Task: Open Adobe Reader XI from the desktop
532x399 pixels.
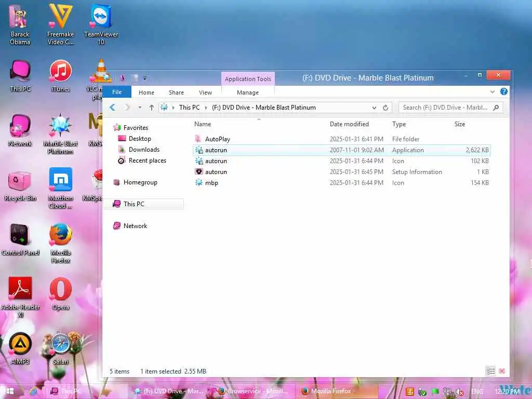Action: [x=20, y=297]
